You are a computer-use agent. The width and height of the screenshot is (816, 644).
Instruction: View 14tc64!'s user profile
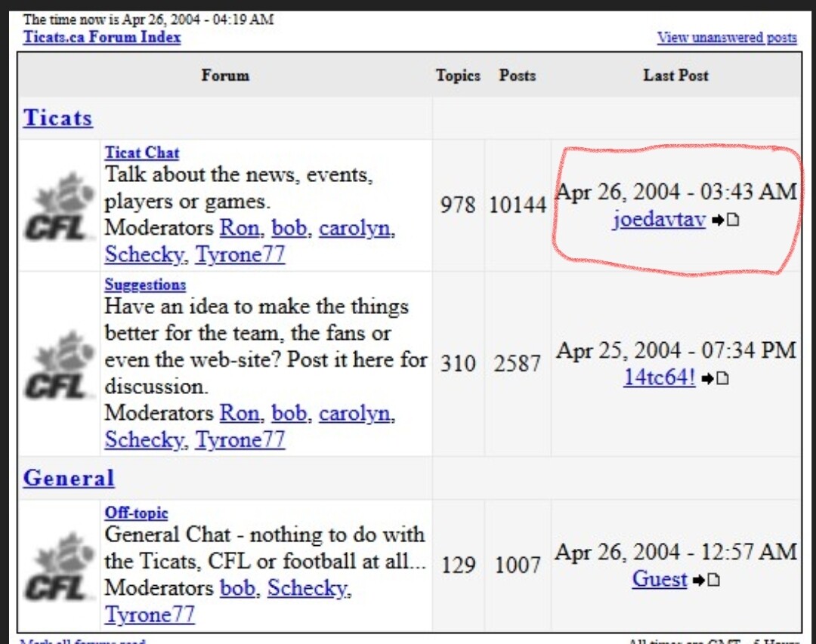(659, 377)
